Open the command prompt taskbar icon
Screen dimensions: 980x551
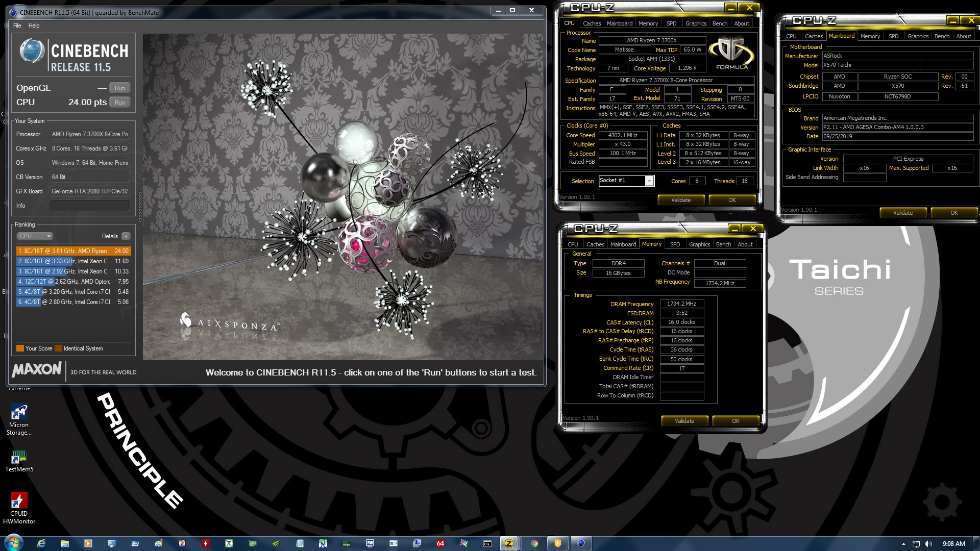pos(487,543)
